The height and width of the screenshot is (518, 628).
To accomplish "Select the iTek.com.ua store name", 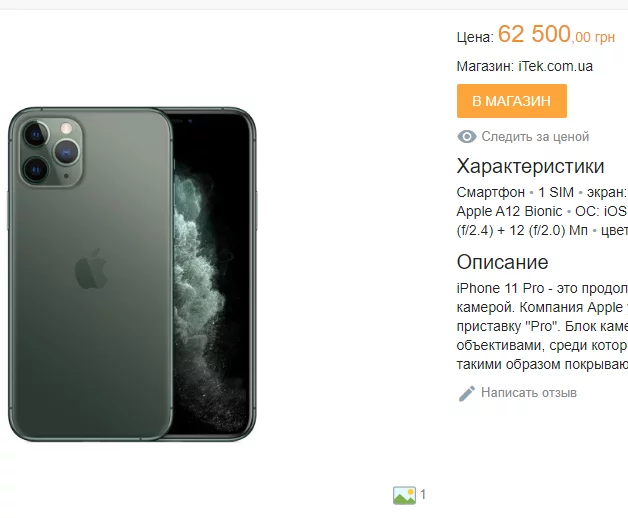I will 555,66.
